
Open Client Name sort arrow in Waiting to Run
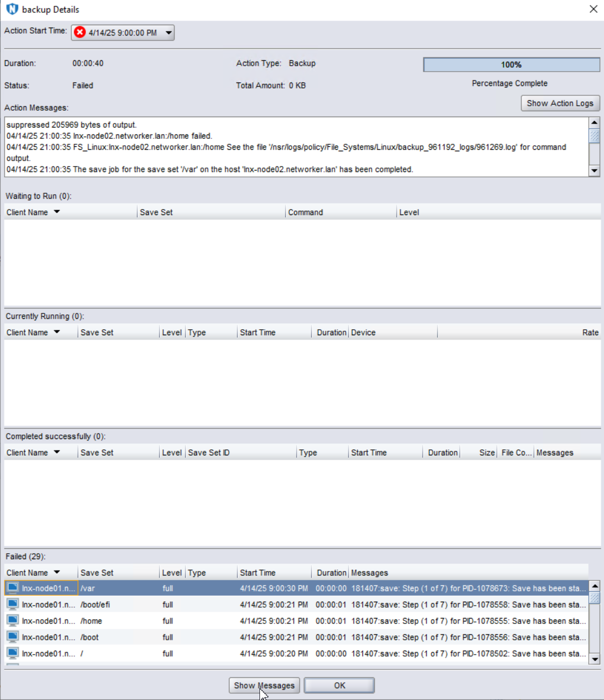click(57, 212)
